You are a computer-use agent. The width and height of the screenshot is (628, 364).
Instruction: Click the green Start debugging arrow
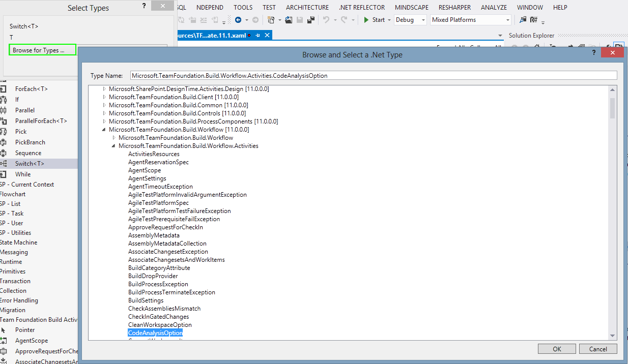tap(366, 20)
